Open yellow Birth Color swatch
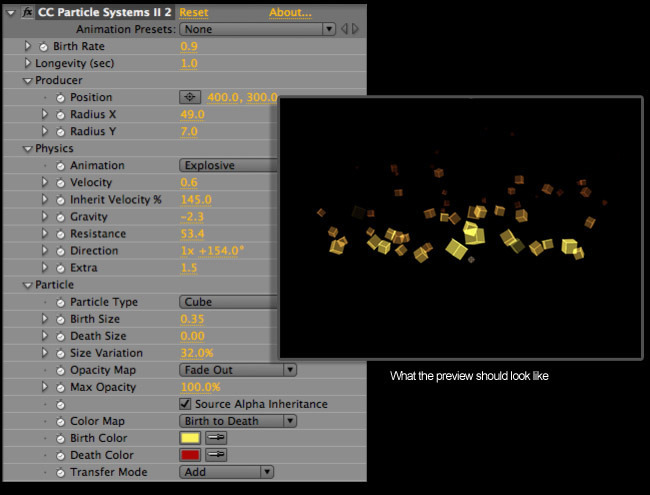This screenshot has width=650, height=495. pos(190,438)
